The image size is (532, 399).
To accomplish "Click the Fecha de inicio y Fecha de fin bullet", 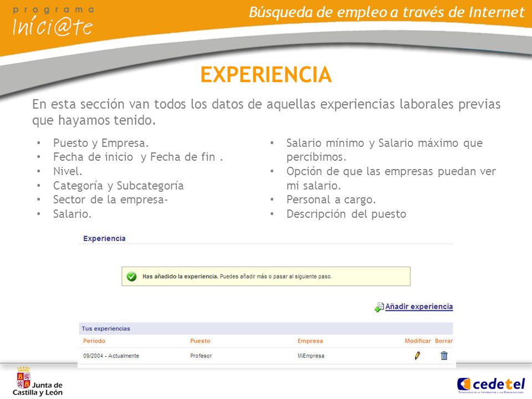I will click(138, 157).
